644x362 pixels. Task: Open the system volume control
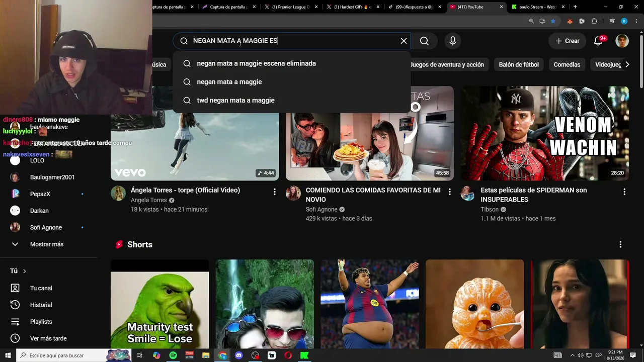click(581, 355)
